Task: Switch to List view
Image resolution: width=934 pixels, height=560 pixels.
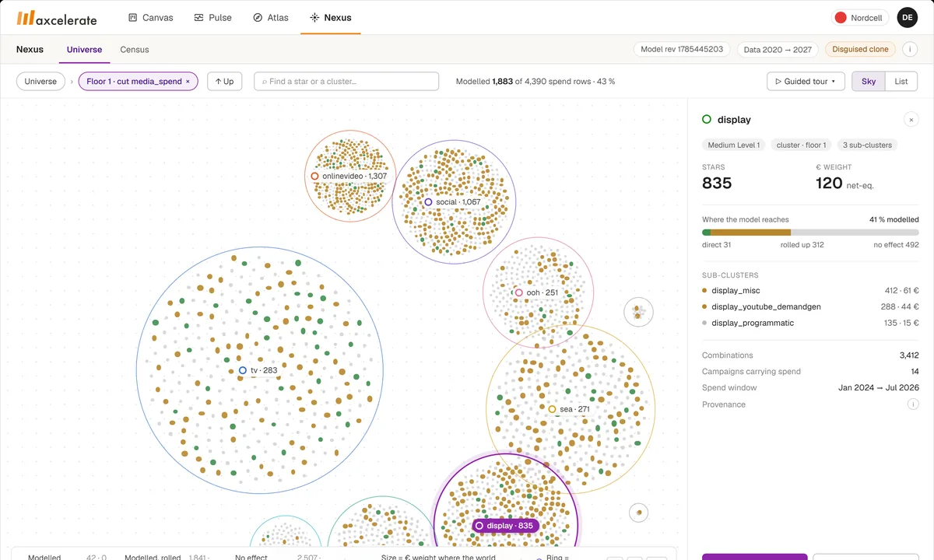Action: tap(901, 81)
